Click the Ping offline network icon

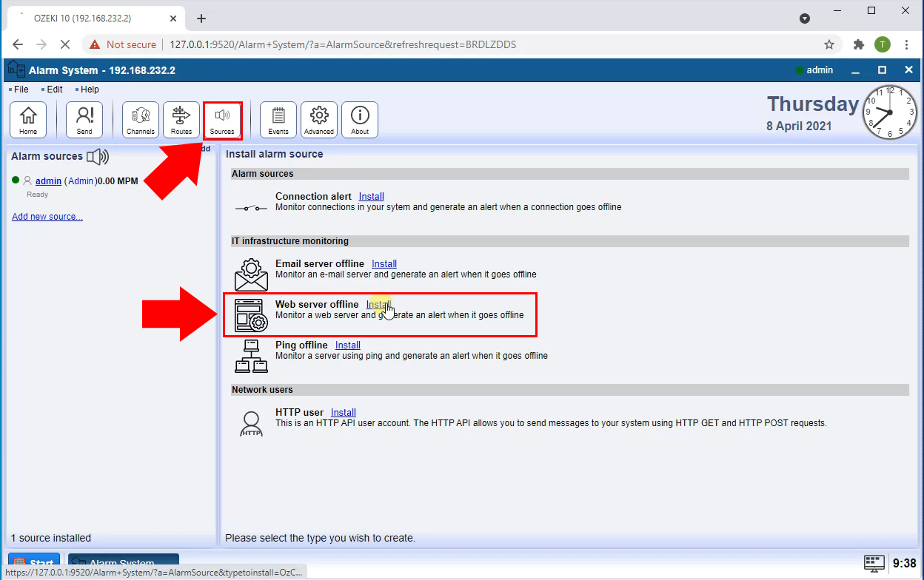tap(251, 356)
